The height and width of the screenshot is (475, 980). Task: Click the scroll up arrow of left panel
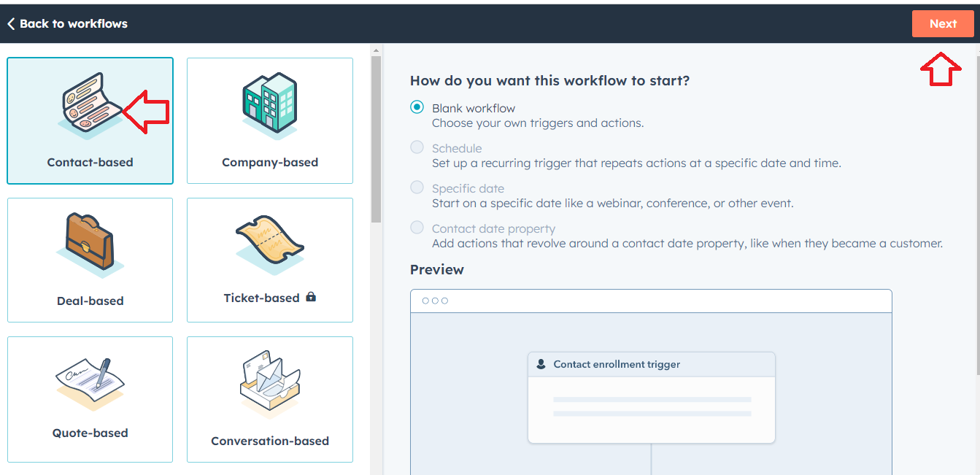point(377,50)
